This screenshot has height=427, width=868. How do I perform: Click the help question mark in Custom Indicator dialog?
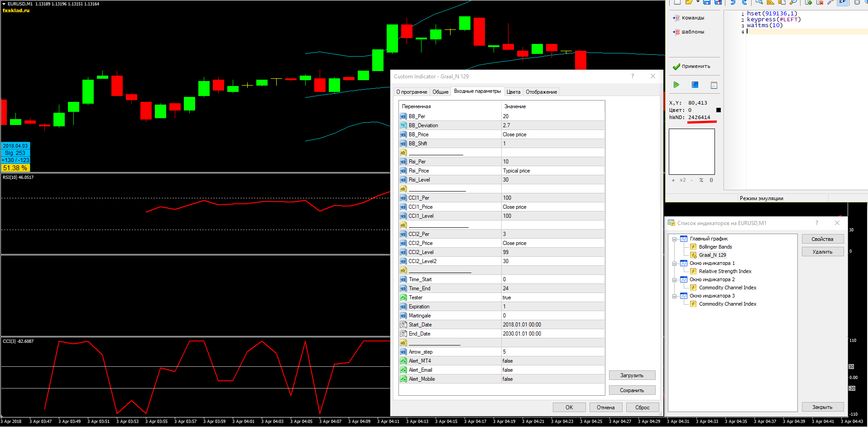633,76
